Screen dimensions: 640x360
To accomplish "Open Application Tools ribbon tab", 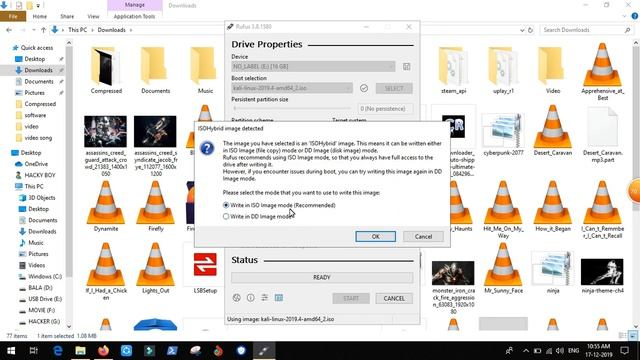I will click(134, 16).
